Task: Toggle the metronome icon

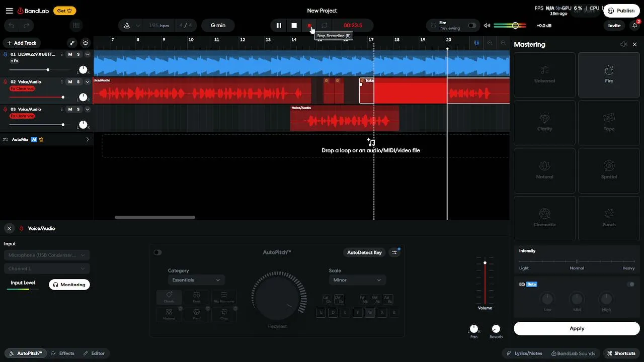Action: 127,26
